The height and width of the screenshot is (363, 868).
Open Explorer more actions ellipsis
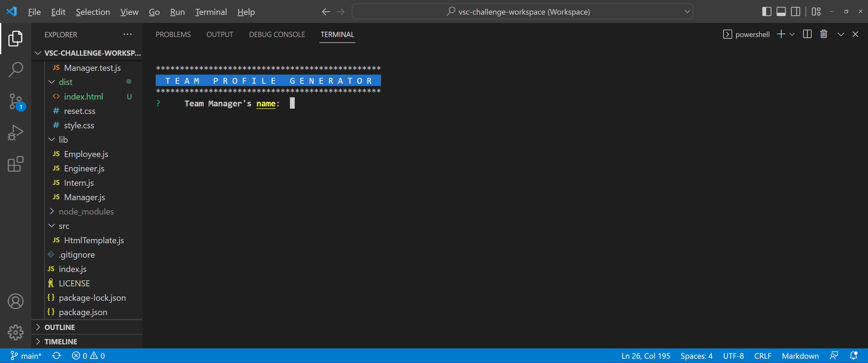click(127, 34)
